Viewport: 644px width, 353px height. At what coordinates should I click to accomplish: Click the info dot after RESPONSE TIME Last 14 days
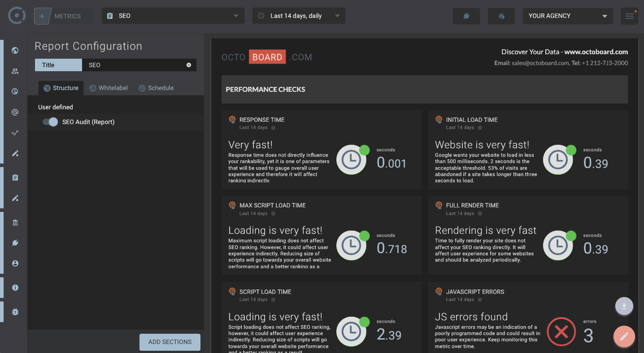(273, 128)
